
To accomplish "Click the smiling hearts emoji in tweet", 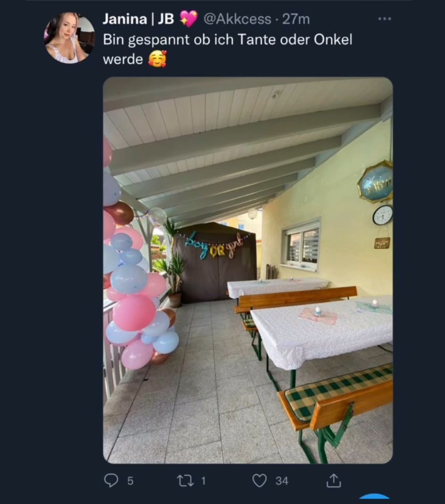I will (157, 59).
